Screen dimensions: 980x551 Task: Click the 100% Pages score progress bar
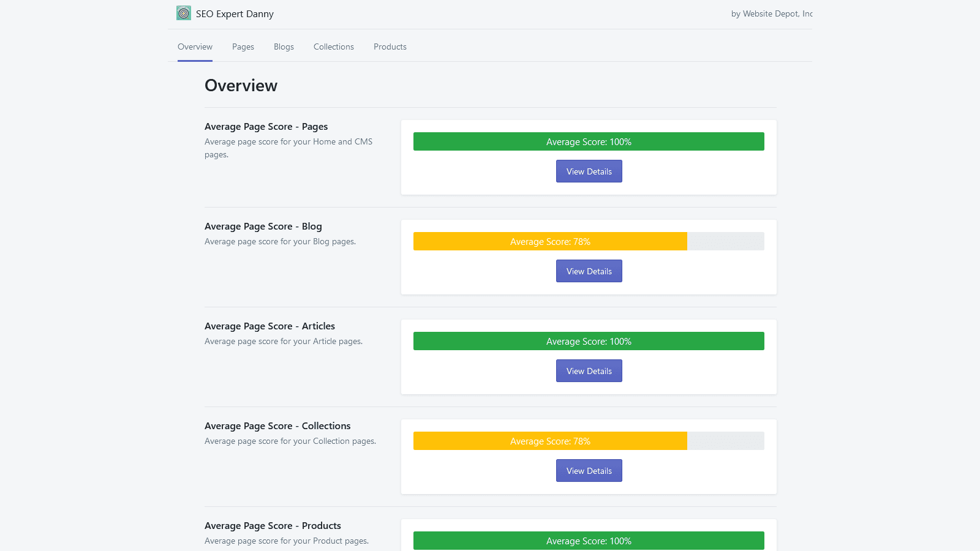click(589, 141)
